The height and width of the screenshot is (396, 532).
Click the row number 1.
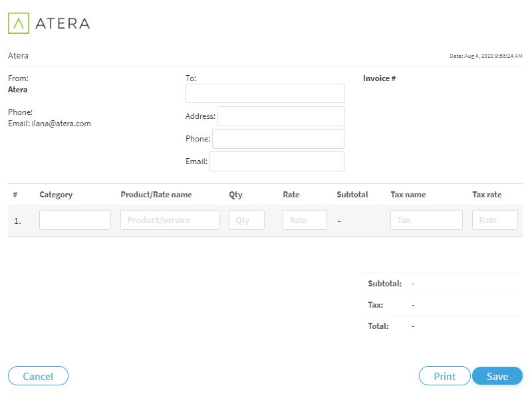[18, 221]
